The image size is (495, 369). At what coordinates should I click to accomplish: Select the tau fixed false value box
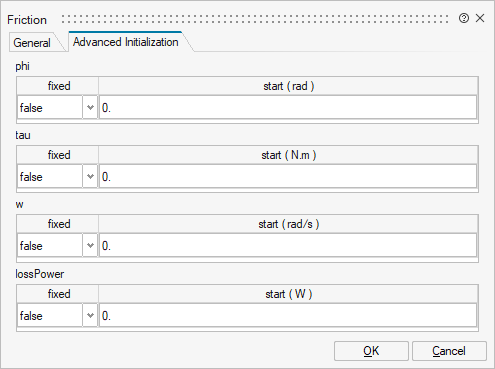point(50,176)
